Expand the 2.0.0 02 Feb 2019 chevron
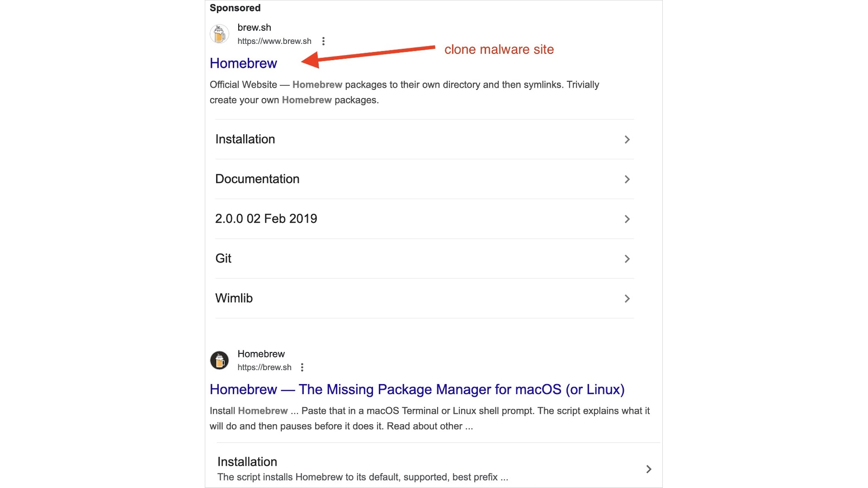Viewport: 868px width, 488px height. pos(627,219)
